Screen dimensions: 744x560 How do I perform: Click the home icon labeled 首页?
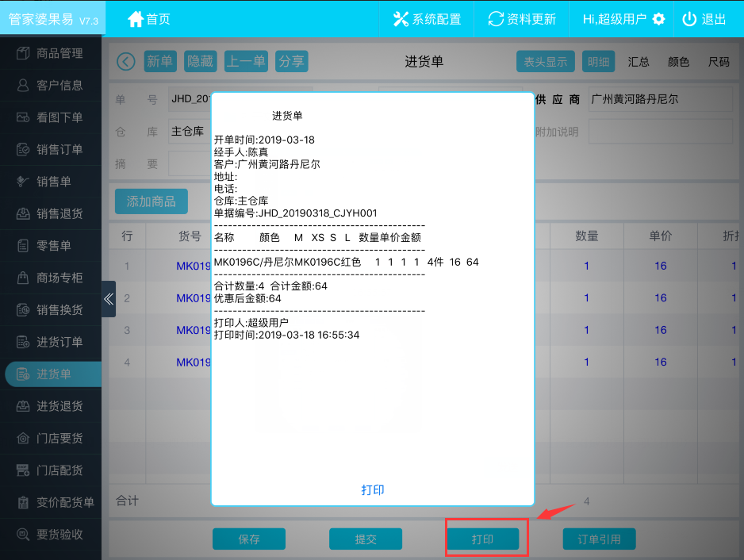tap(136, 18)
